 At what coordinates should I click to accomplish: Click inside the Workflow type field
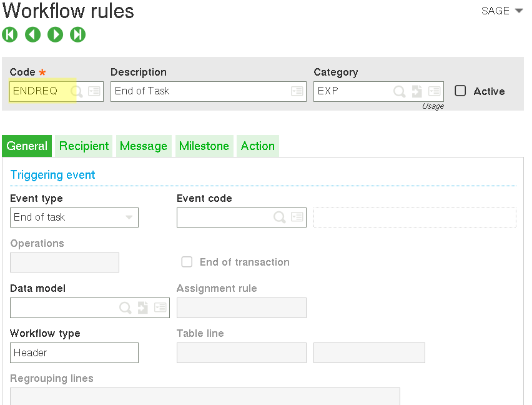pyautogui.click(x=74, y=352)
